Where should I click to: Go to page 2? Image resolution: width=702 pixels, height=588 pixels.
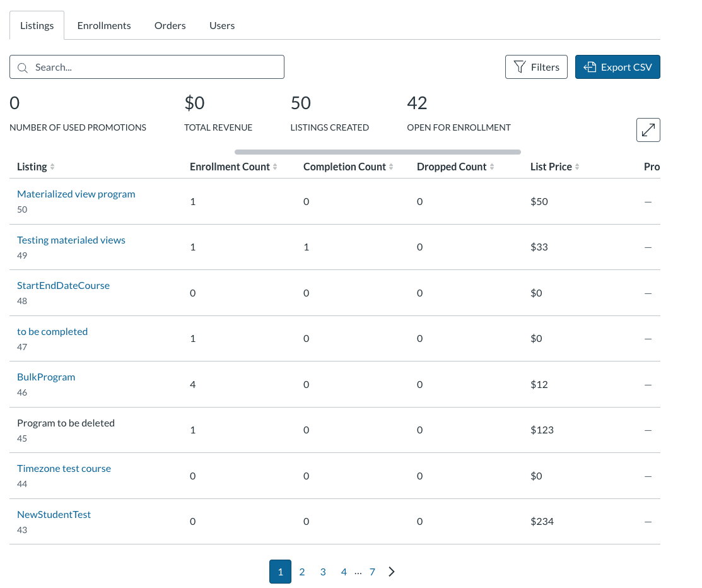301,572
